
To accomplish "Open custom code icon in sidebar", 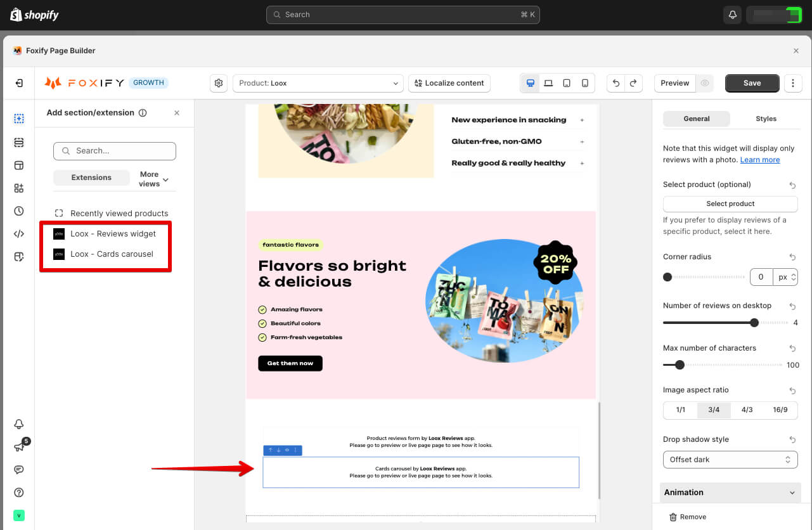I will tap(19, 234).
